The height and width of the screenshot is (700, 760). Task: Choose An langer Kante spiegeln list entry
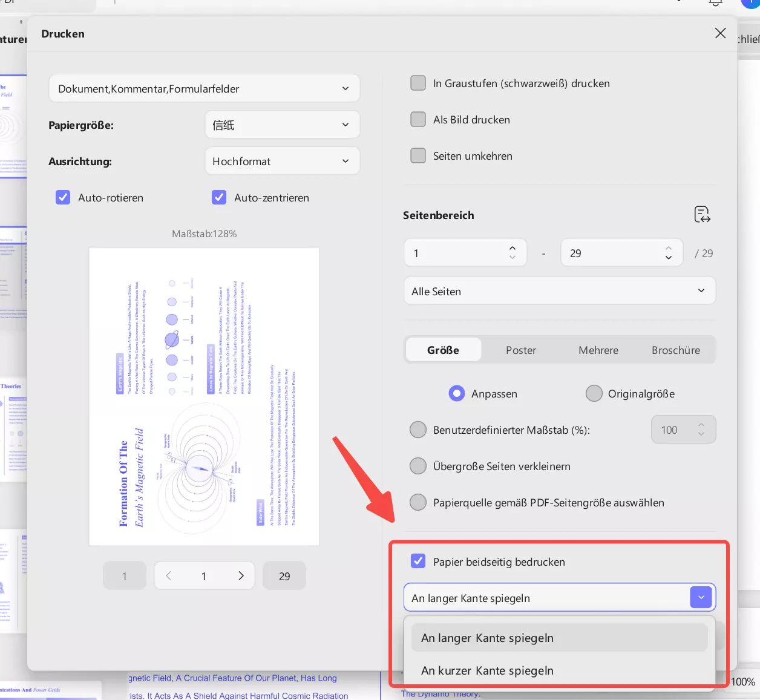click(x=559, y=638)
